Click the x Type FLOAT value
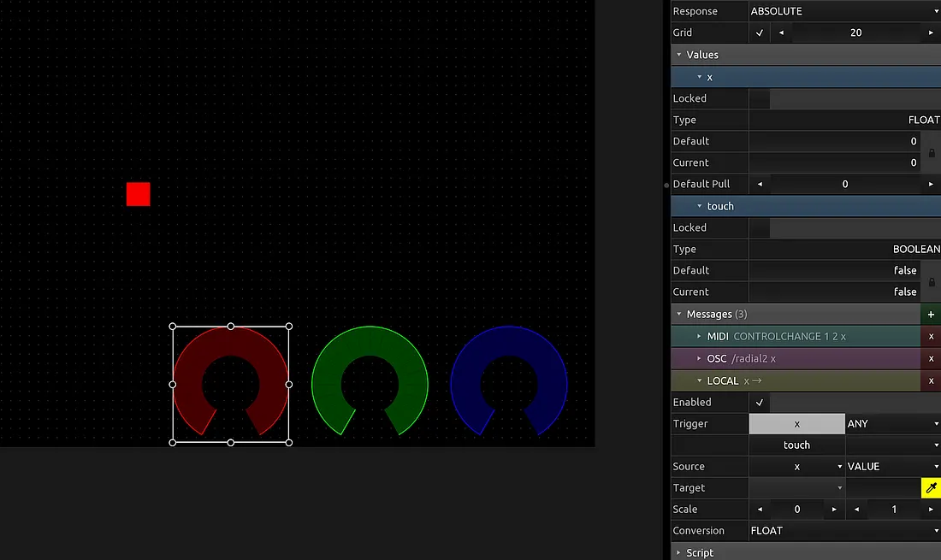 (x=924, y=120)
